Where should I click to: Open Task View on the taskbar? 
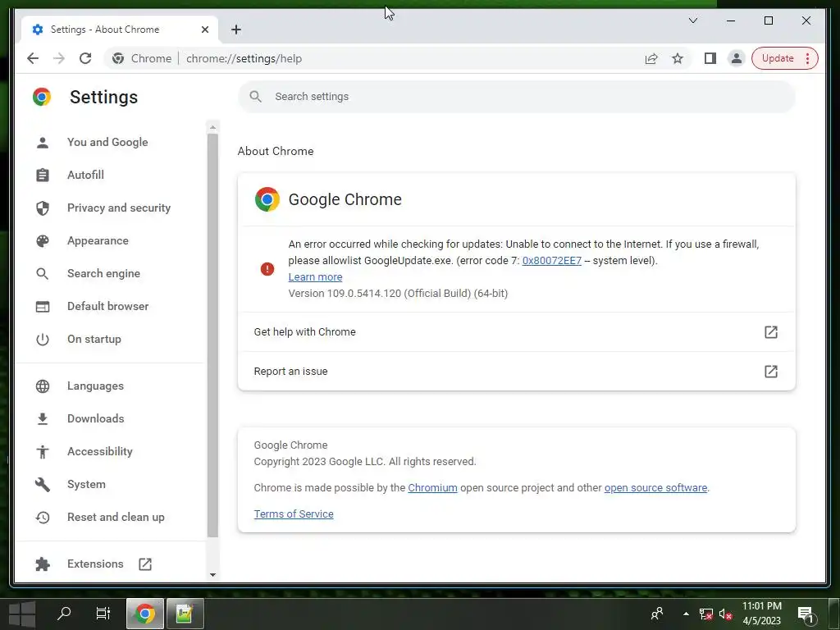(x=103, y=613)
